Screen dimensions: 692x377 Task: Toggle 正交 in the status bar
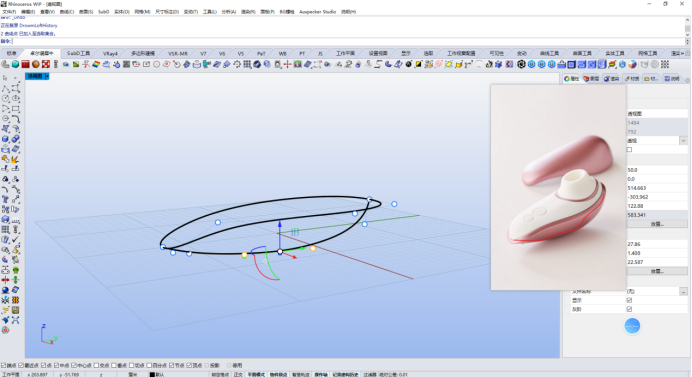(238, 374)
